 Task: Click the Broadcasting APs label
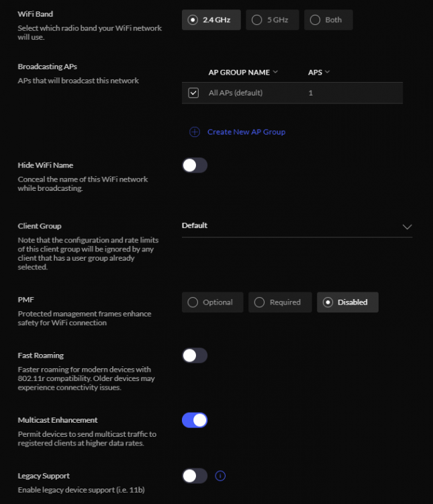(47, 67)
